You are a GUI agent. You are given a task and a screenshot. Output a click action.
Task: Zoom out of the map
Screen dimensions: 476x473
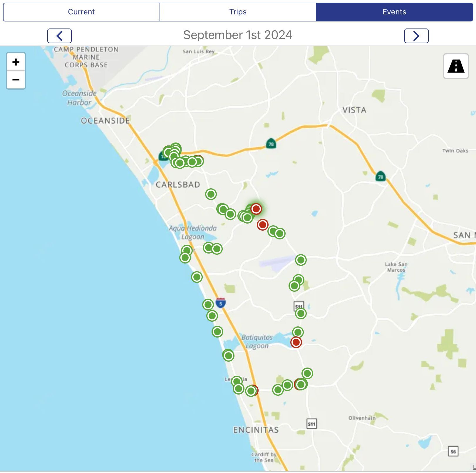point(16,80)
